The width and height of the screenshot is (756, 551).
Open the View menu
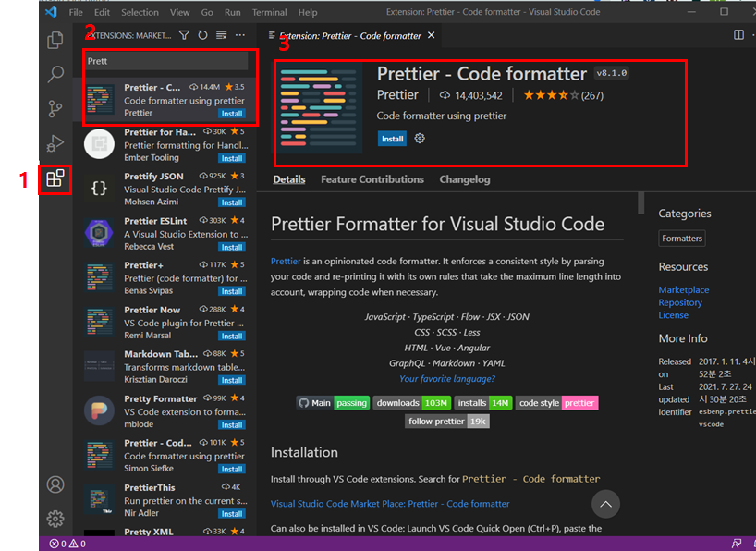[180, 13]
